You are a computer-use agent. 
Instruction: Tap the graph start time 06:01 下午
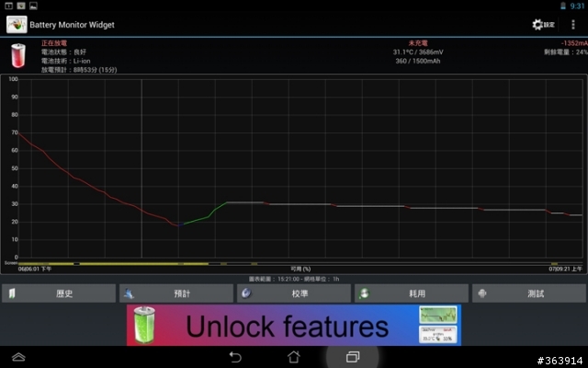tap(35, 269)
